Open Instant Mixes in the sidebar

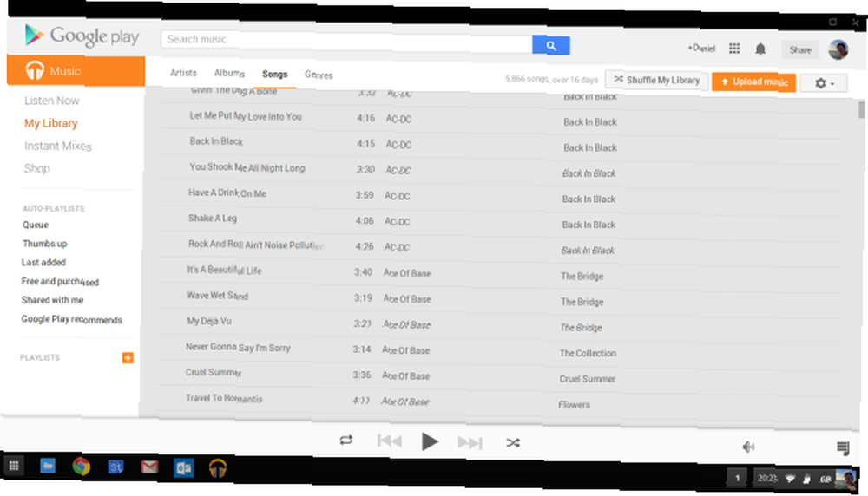point(57,146)
